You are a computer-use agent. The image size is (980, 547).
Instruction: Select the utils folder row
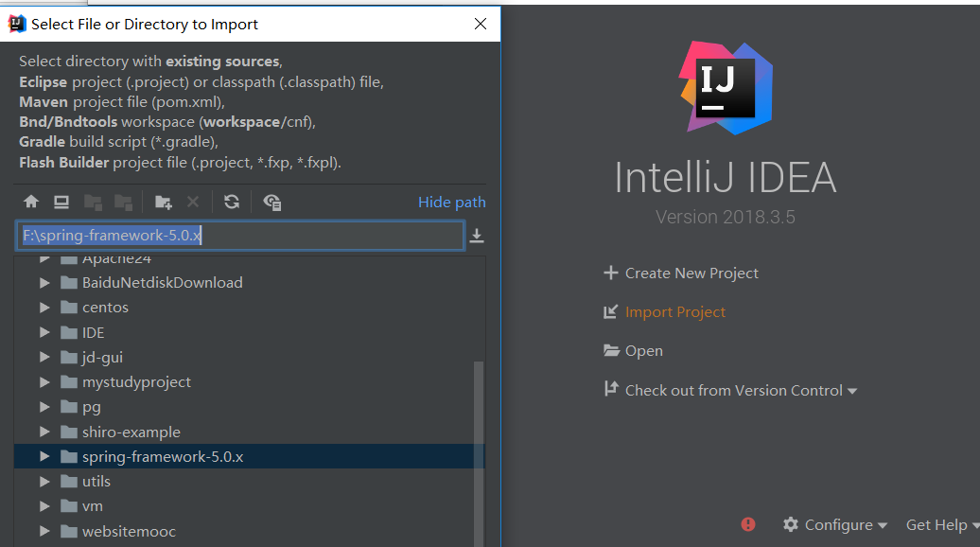tap(249, 482)
